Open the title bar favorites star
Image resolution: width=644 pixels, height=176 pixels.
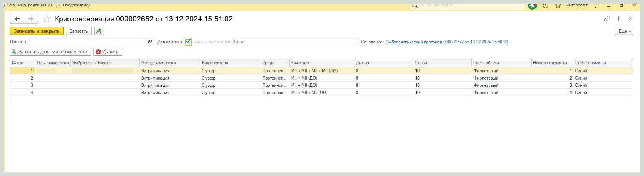coord(558,5)
